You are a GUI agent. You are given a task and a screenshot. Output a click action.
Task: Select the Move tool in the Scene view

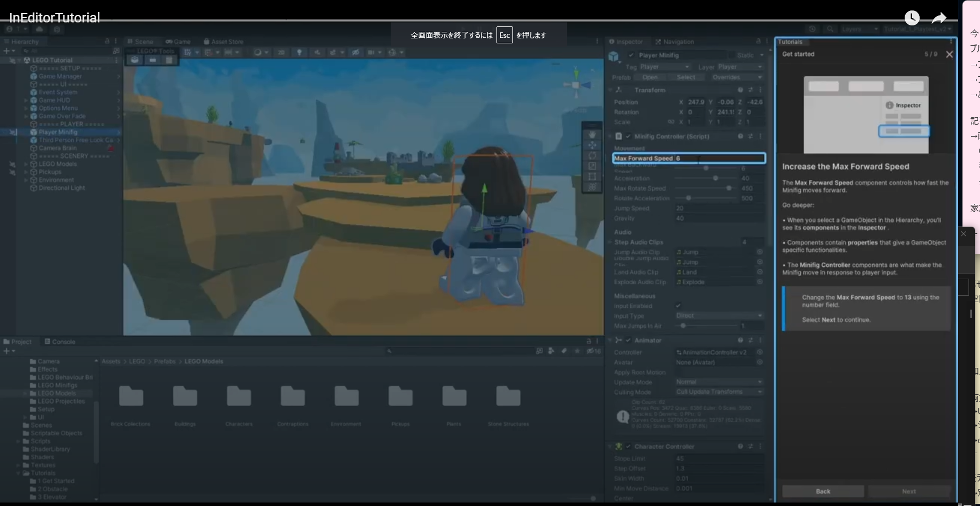coord(592,145)
